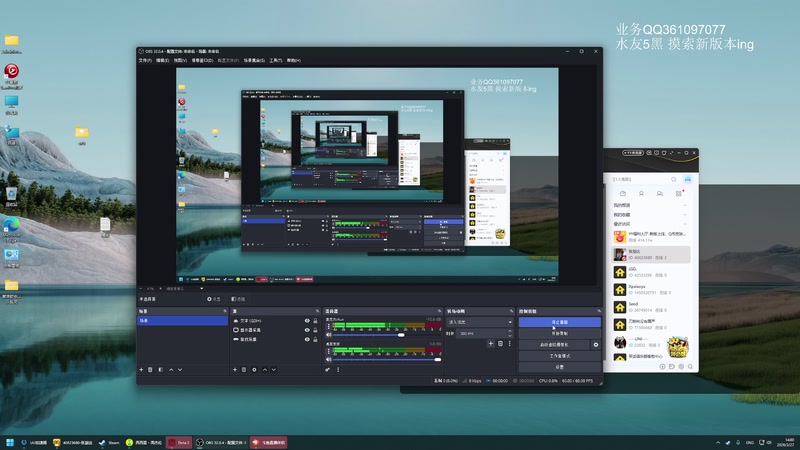Viewport: 800px width, 450px height.
Task: Collapse third group row in YY list
Action: coord(684,223)
